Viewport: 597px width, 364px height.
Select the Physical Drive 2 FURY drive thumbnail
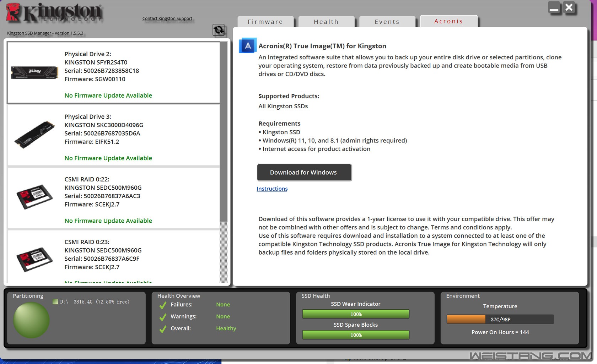pos(34,72)
